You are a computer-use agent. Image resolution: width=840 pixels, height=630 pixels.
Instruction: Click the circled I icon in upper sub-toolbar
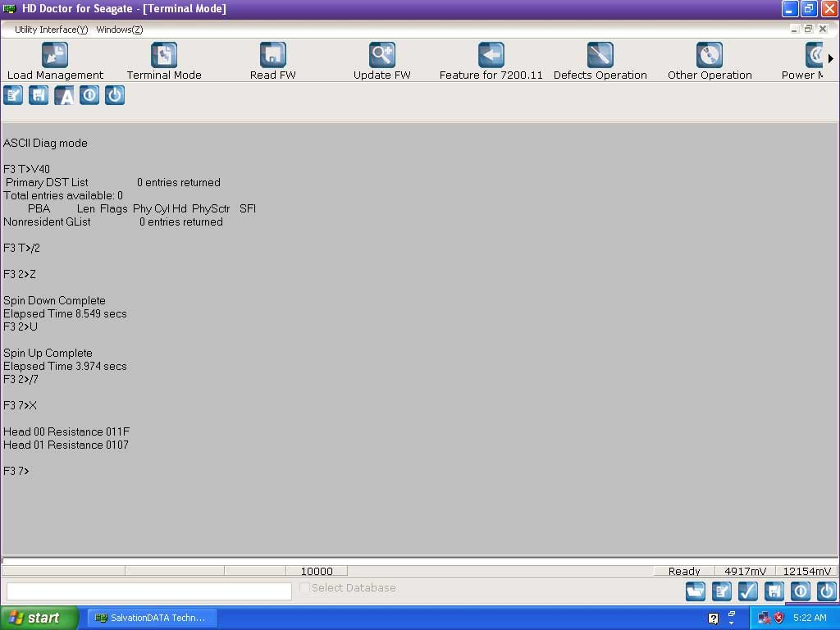[x=89, y=95]
